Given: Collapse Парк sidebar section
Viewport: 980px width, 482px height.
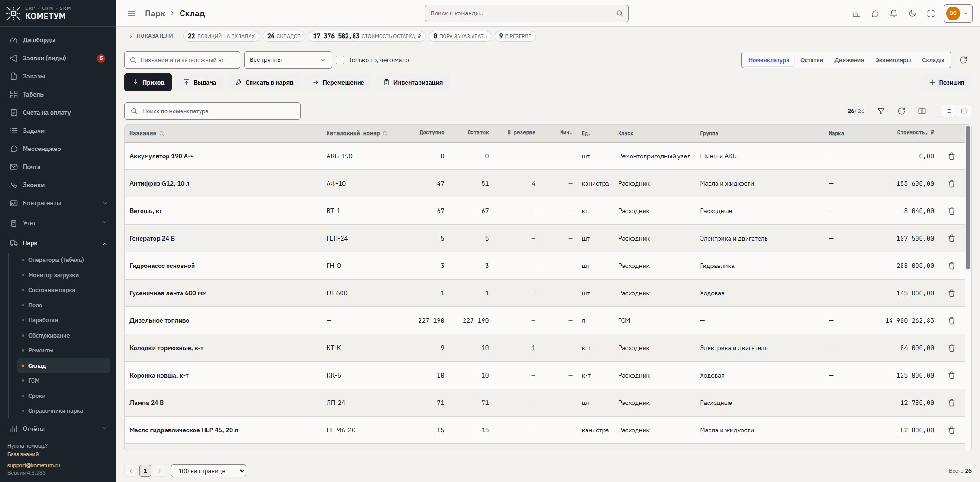Looking at the screenshot, I should click(x=58, y=243).
